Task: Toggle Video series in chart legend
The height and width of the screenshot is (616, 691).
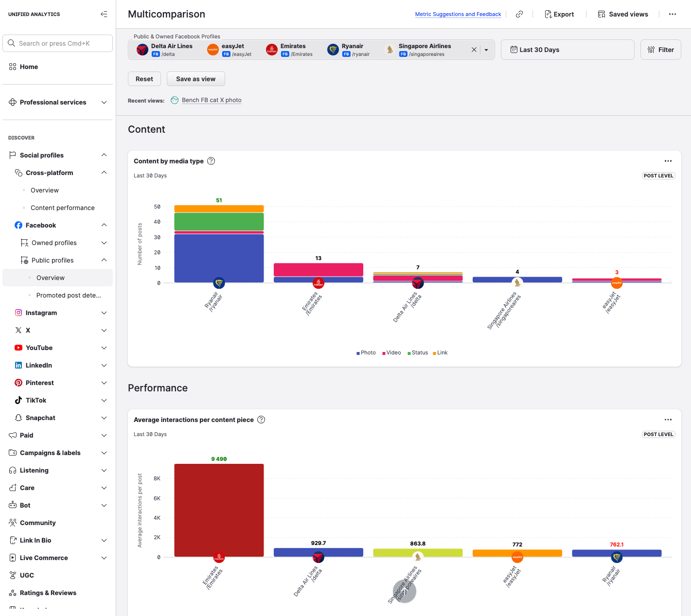Action: click(391, 353)
